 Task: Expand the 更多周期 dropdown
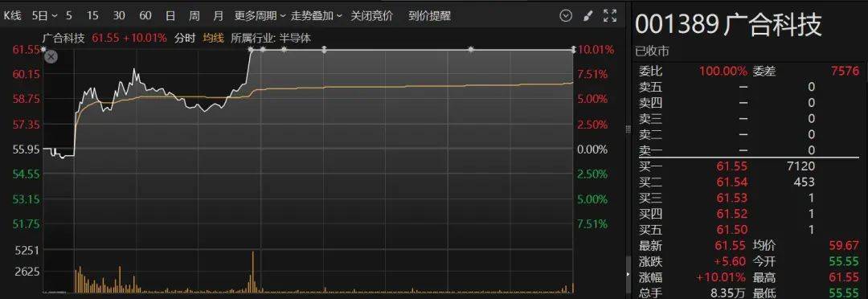[260, 15]
